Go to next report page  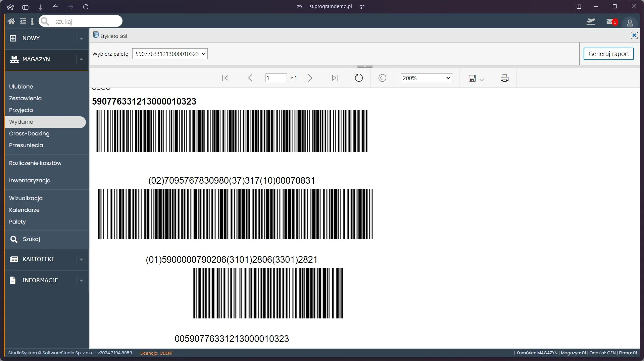pos(310,78)
